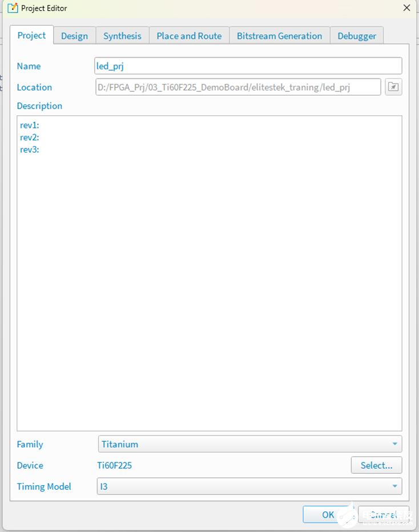This screenshot has height=532, width=419.
Task: Open the Synthesis tab
Action: point(122,36)
